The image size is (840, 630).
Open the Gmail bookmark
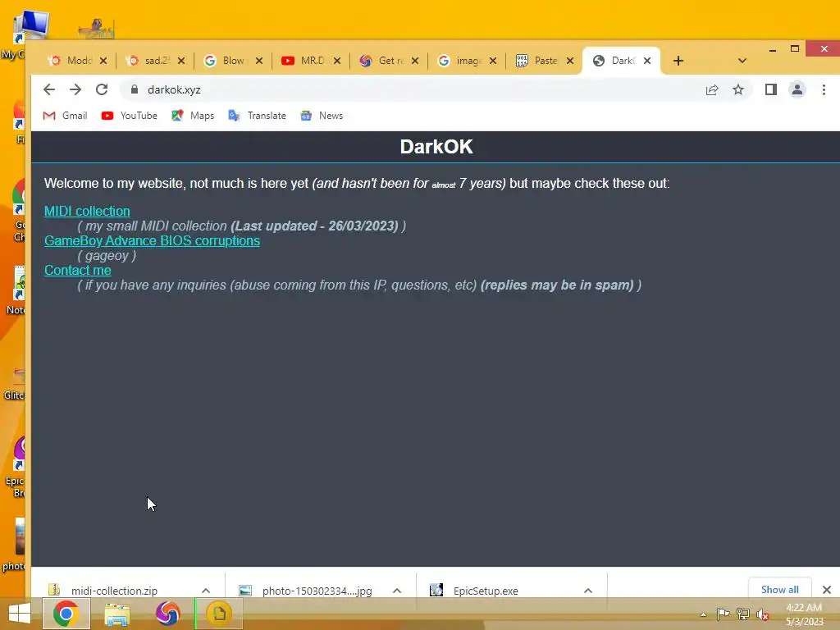(65, 116)
